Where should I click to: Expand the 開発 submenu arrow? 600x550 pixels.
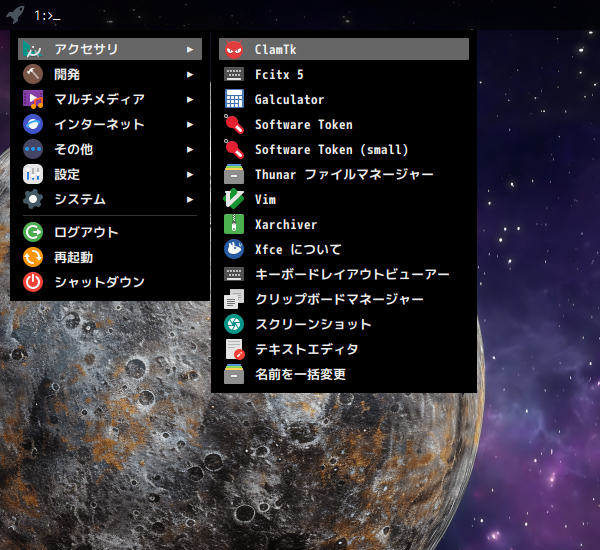coord(190,74)
